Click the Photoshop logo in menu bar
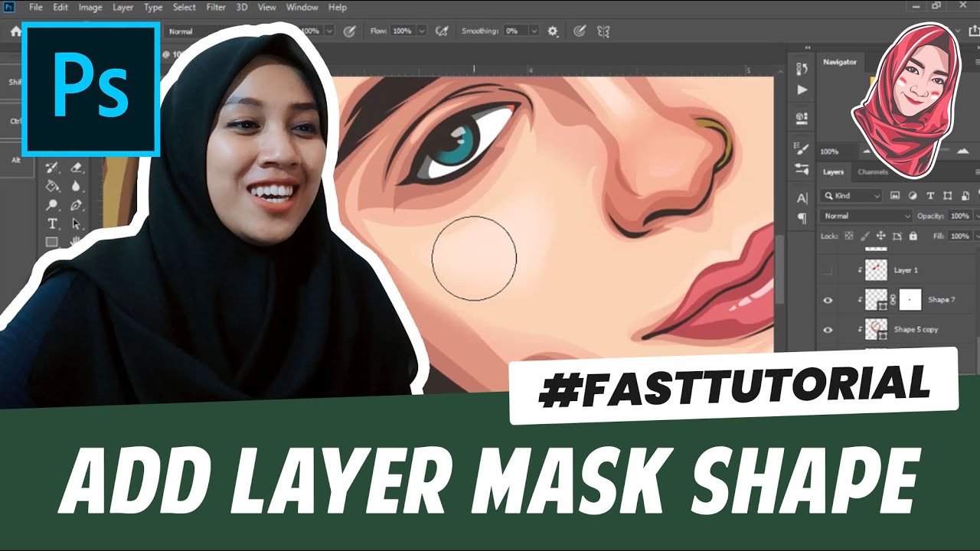980x551 pixels. point(8,7)
